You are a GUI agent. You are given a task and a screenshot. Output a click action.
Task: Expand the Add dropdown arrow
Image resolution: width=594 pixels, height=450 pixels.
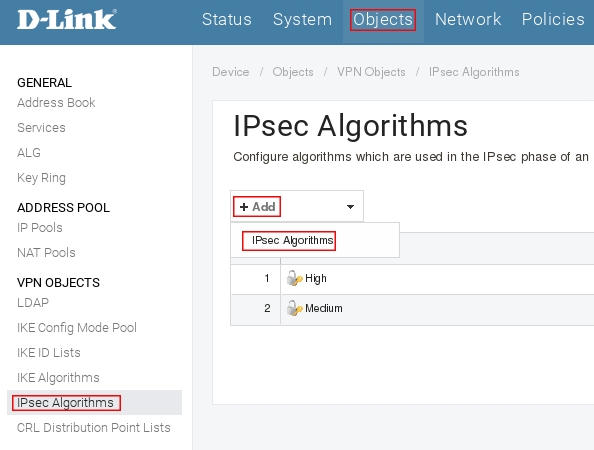pos(350,207)
